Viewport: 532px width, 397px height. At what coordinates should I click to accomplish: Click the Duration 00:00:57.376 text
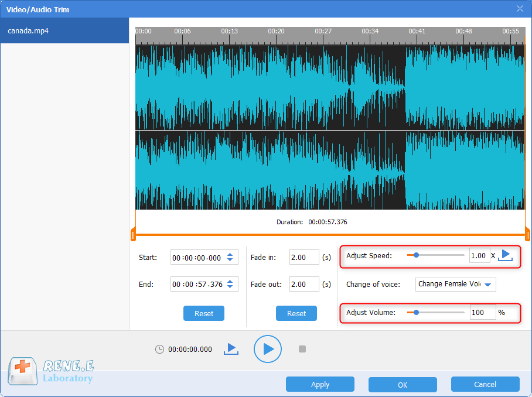click(x=312, y=222)
